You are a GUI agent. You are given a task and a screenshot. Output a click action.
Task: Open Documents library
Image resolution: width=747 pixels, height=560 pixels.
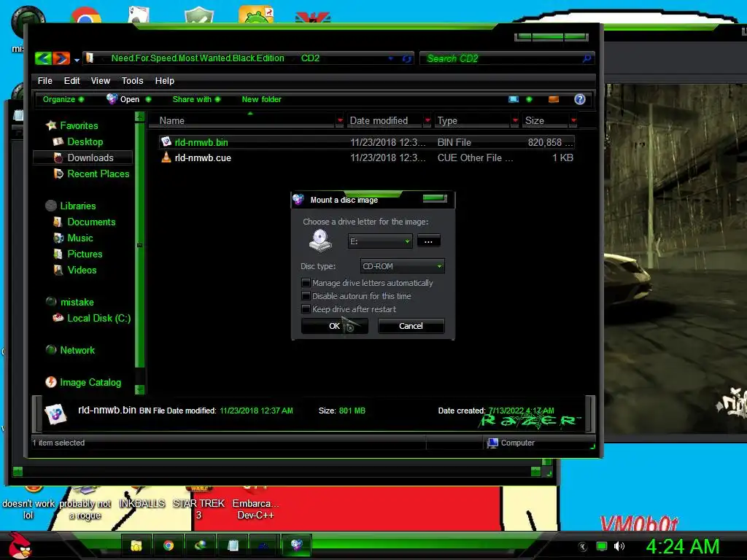(x=91, y=222)
